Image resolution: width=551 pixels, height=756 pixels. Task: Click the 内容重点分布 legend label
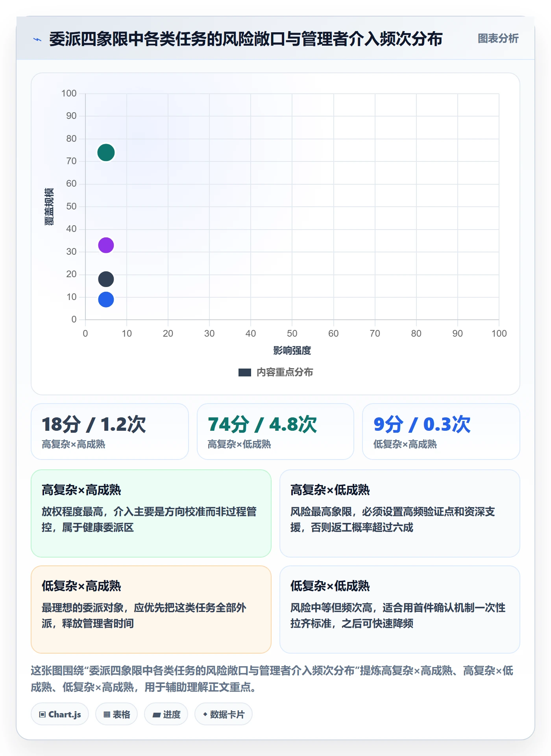coord(285,372)
